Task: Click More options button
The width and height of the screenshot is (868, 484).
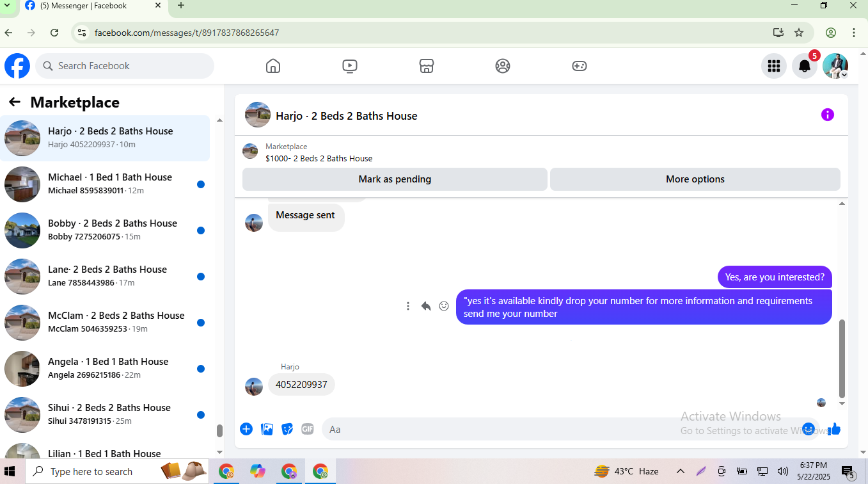Action: point(695,179)
